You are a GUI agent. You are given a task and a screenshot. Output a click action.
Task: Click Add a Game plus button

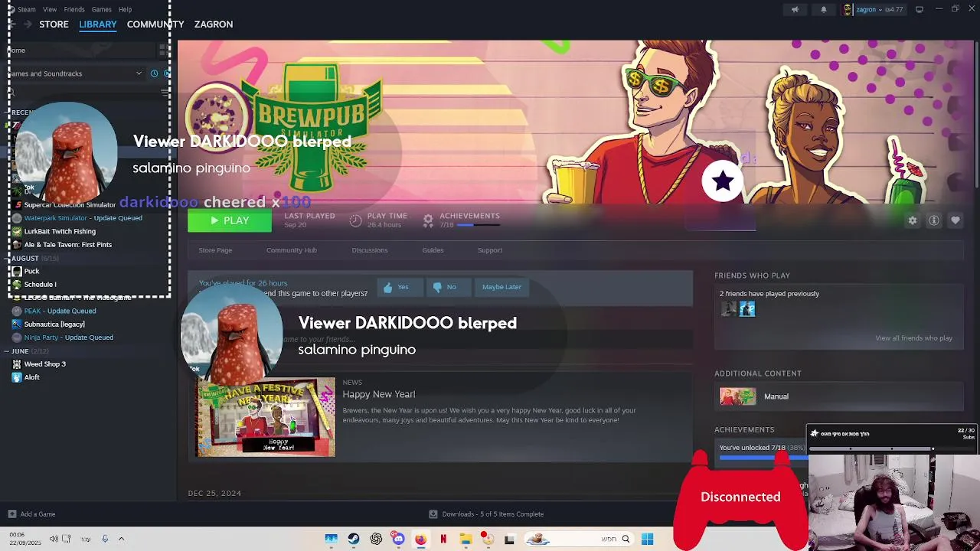11,514
